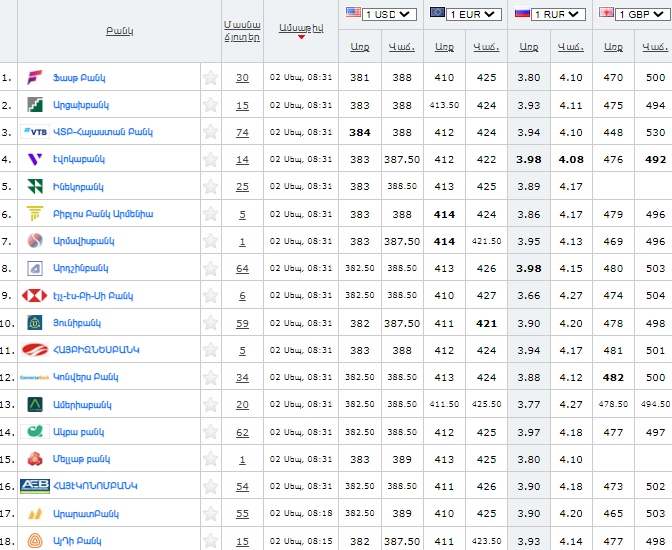The height and width of the screenshot is (550, 672).
Task: Toggle favorite star for Բիբլոս Բանկ Արմենիա
Action: 210,214
